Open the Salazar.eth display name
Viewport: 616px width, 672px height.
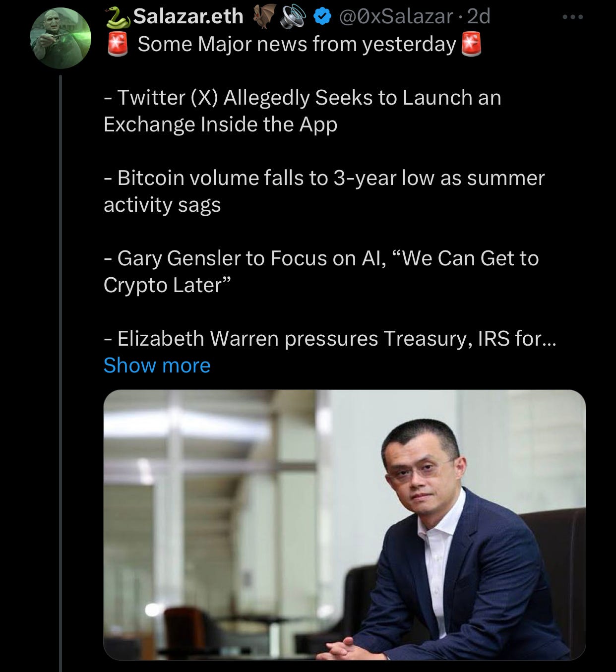click(188, 17)
